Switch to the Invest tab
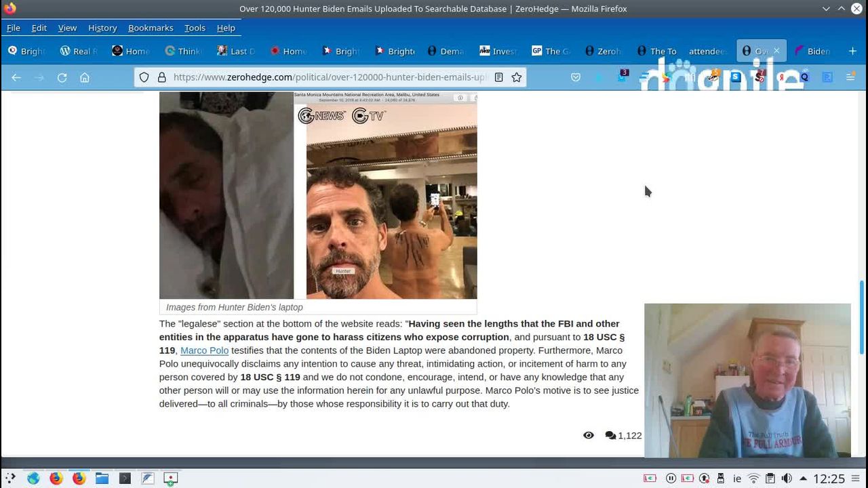This screenshot has height=488, width=868. 498,51
